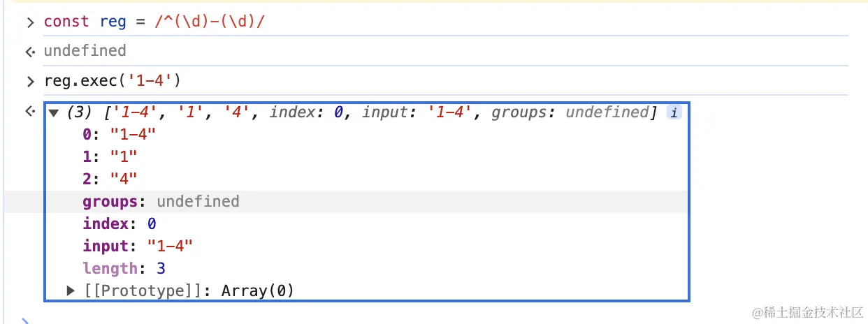Click the return arrow beside array result

coord(29,112)
